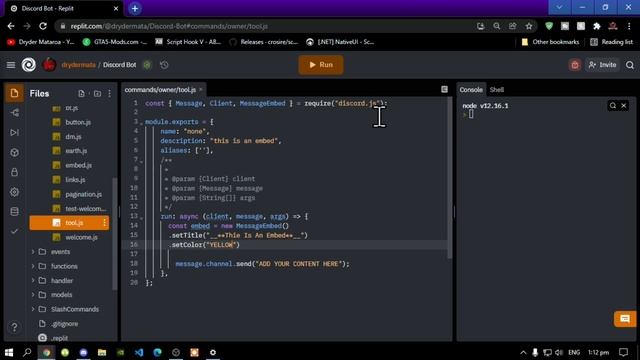Open the Microsoft Edge taskbar icon
This screenshot has width=640, height=360.
tap(158, 352)
